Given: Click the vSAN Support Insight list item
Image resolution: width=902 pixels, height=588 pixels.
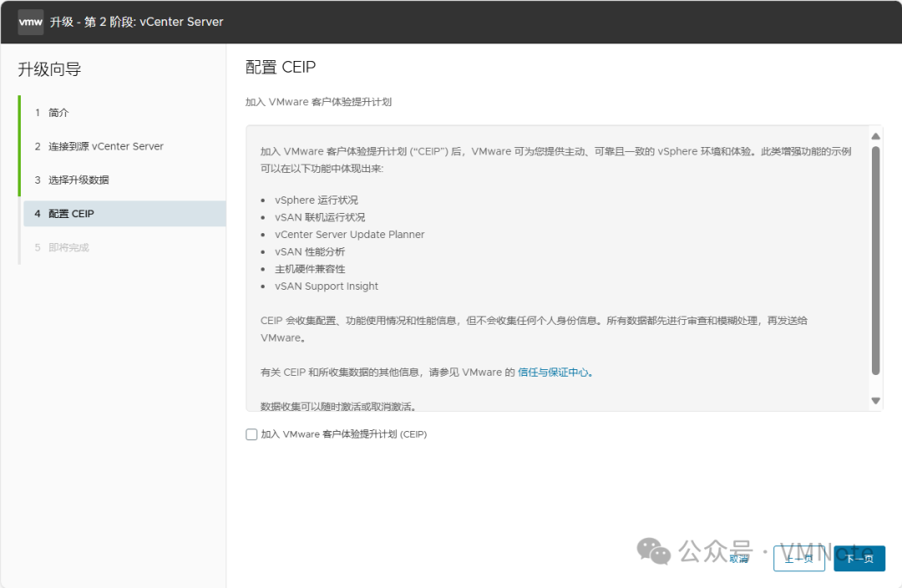Looking at the screenshot, I should tap(327, 286).
